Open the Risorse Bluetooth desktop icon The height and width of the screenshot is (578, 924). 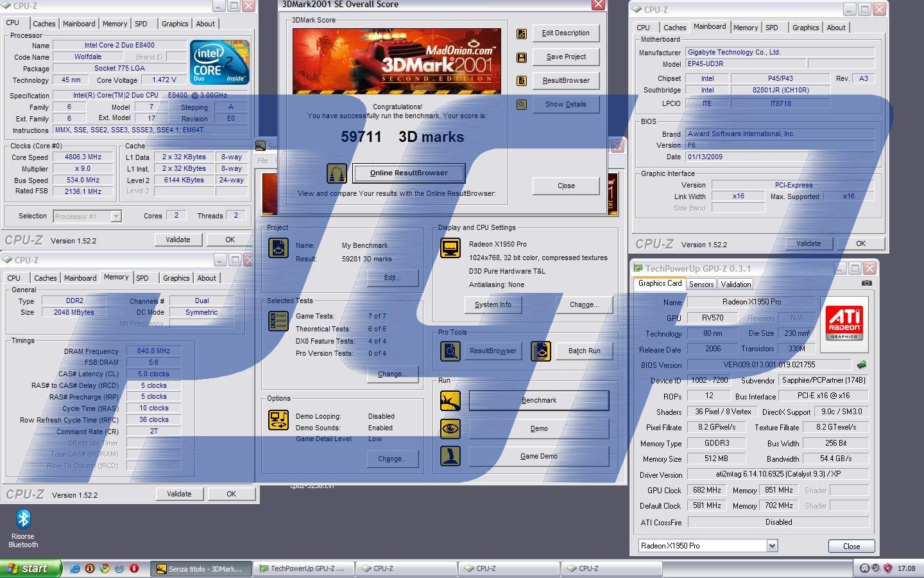click(23, 528)
